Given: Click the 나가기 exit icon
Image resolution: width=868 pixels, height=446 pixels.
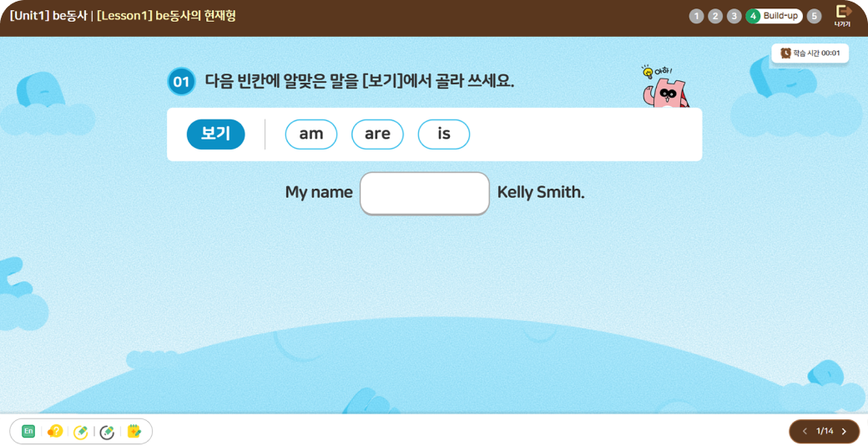Looking at the screenshot, I should 842,16.
